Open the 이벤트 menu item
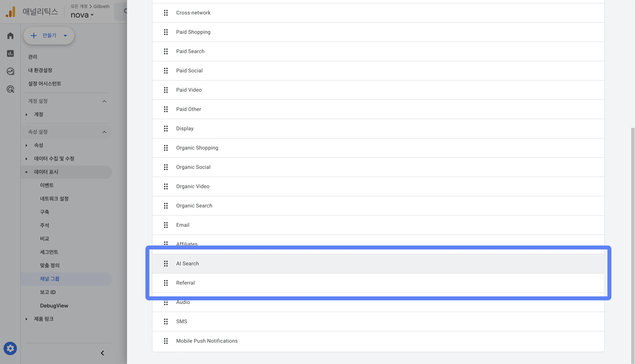 point(47,185)
